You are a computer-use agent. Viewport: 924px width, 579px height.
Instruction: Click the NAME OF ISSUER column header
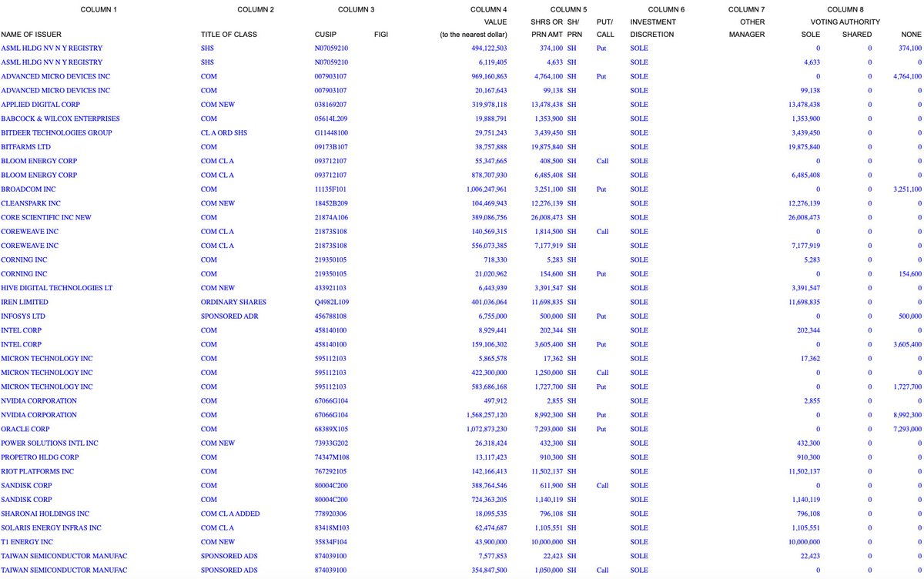coord(31,35)
